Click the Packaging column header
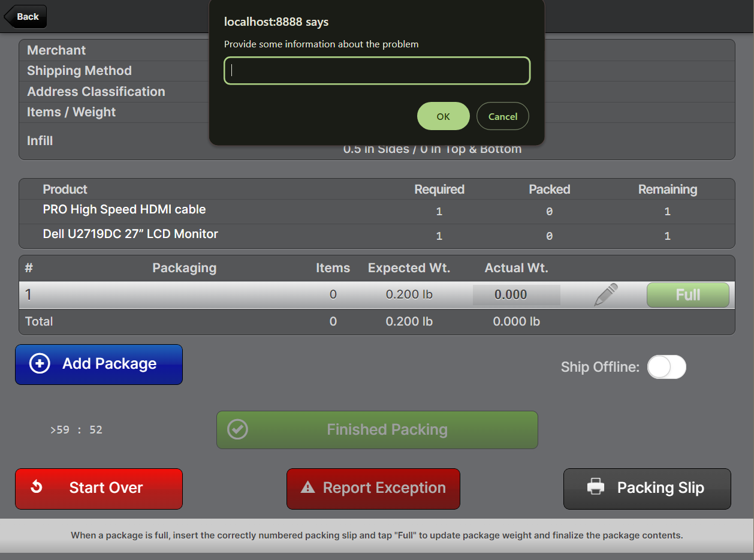 pos(184,268)
